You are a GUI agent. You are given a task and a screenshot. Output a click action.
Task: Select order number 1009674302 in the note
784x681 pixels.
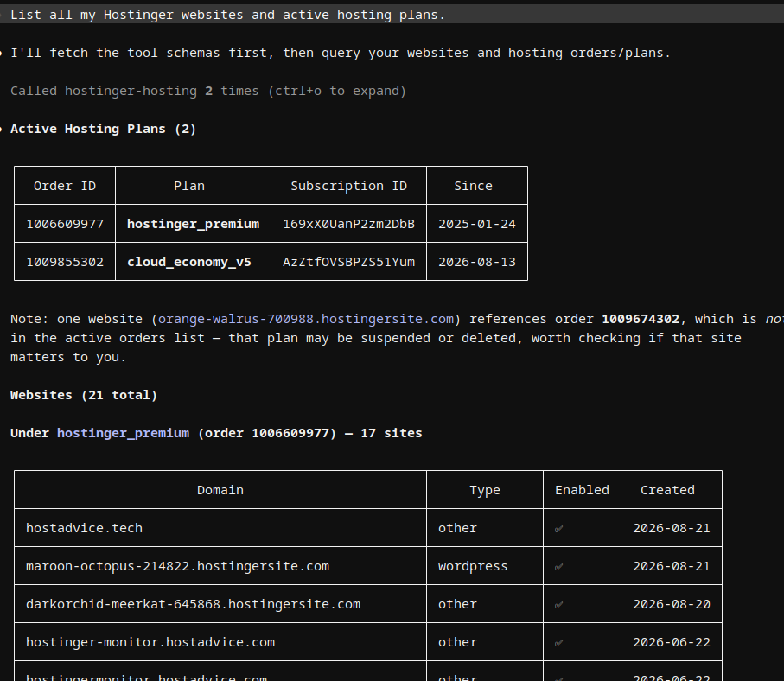641,319
